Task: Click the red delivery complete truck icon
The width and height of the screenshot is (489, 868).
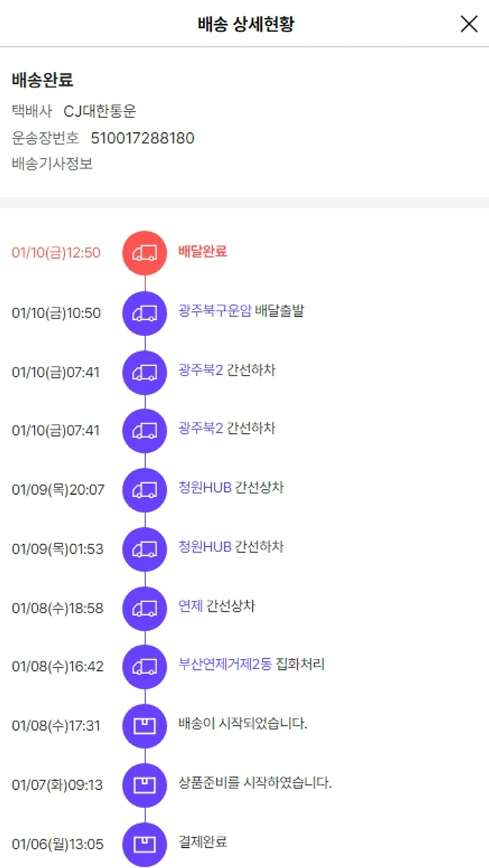Action: tap(145, 253)
